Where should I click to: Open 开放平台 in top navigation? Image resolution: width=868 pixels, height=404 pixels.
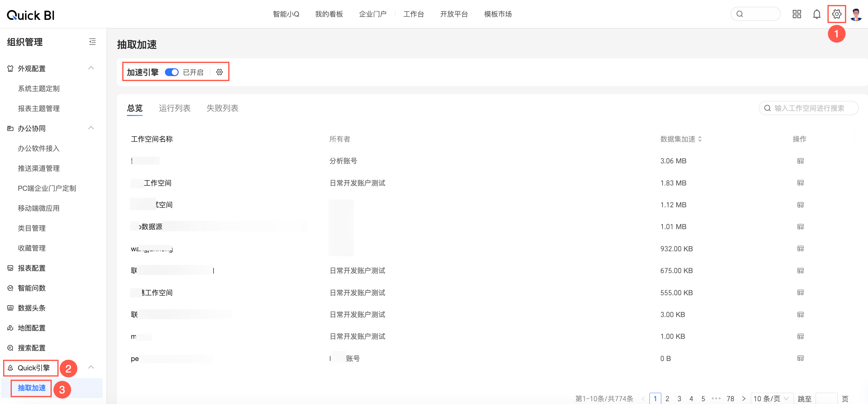pyautogui.click(x=454, y=14)
